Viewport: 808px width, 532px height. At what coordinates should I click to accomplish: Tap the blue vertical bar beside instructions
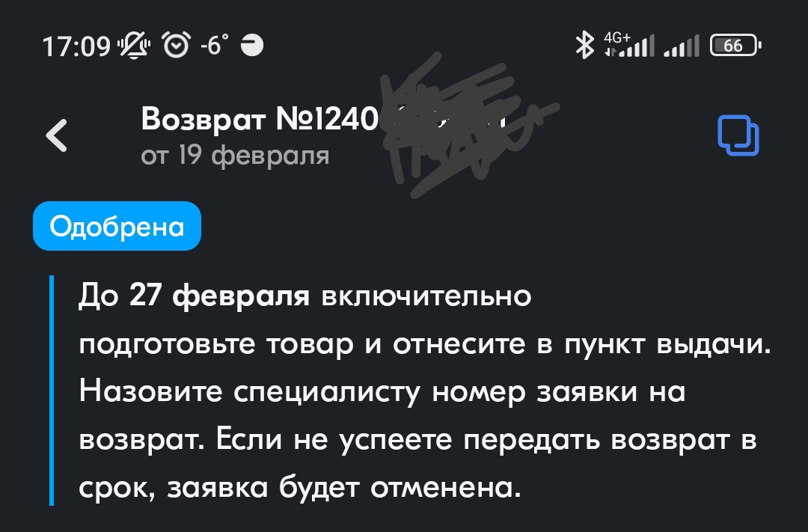(x=52, y=391)
